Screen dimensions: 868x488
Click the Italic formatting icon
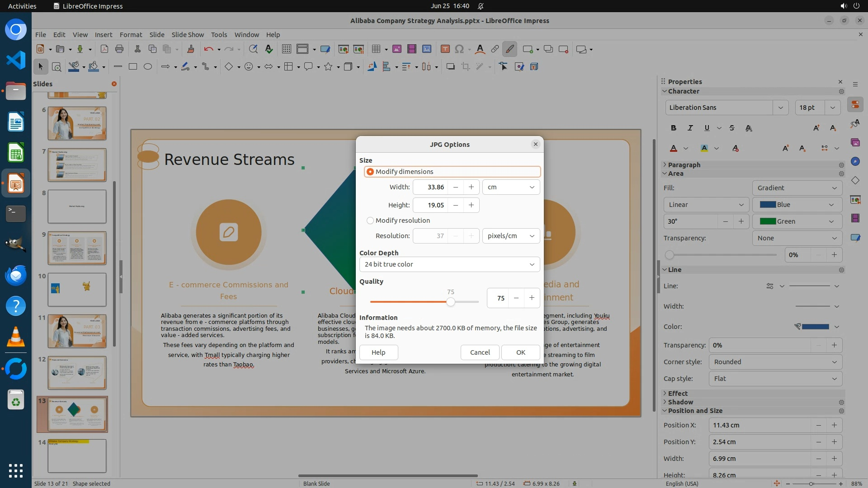pos(690,128)
